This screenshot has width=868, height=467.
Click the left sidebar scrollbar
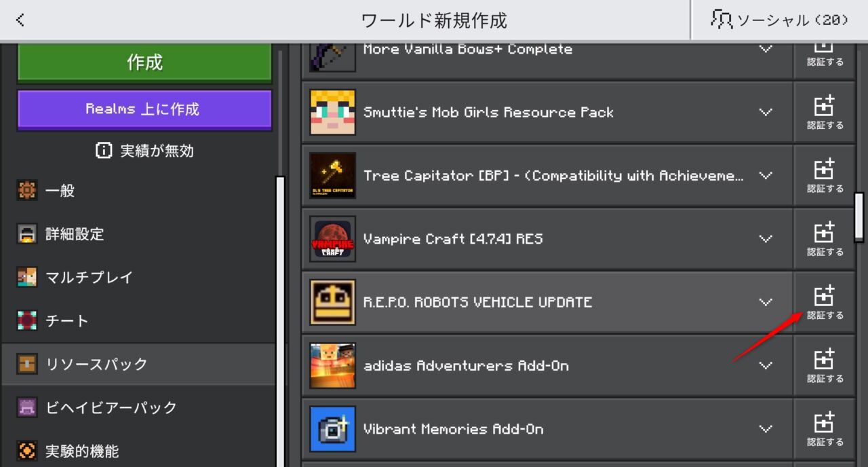(x=279, y=322)
